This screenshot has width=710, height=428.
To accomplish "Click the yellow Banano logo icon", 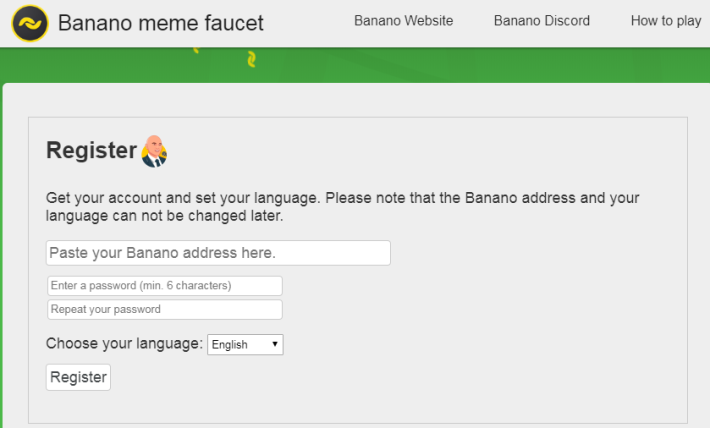I will pos(30,23).
